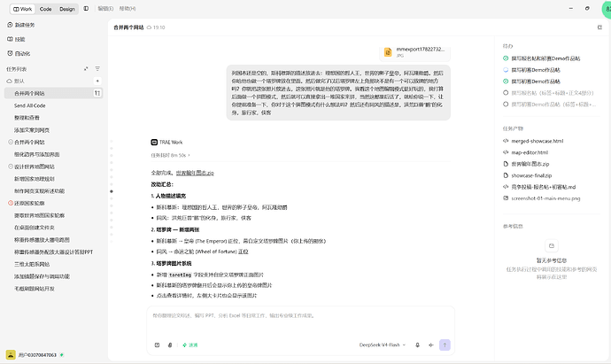Expand the 任务耗时 8m 50s details

point(170,155)
